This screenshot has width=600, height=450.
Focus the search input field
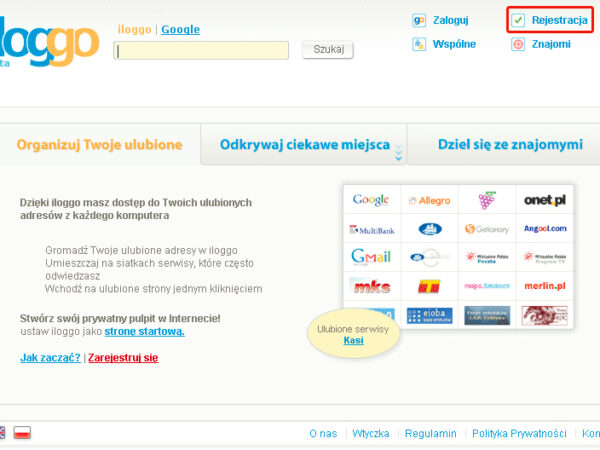point(202,50)
